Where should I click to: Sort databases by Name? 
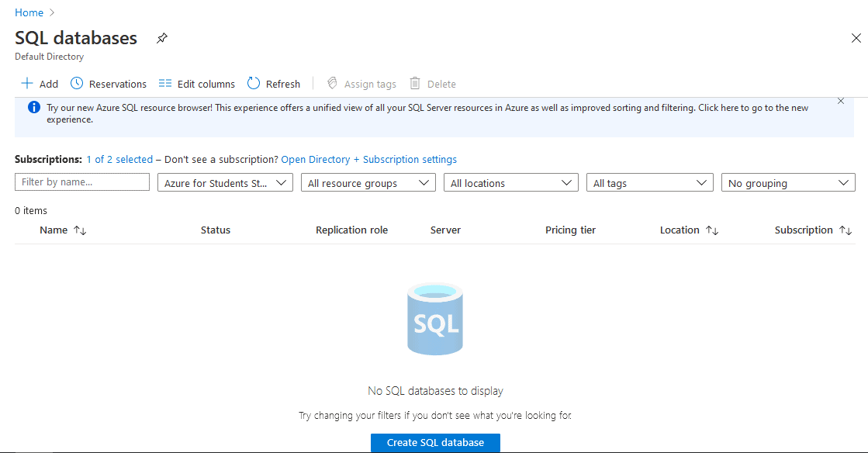tap(62, 230)
